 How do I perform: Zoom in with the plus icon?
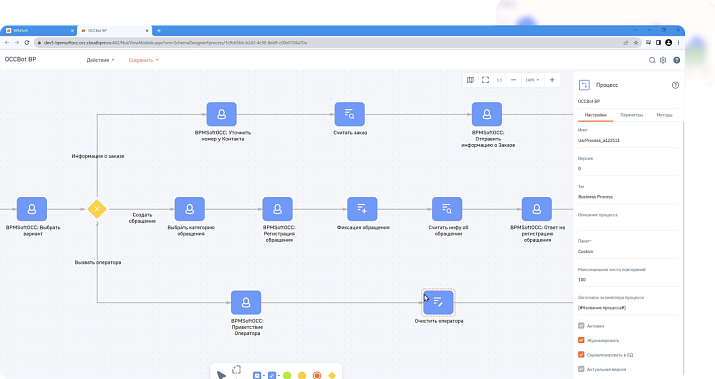coord(552,80)
